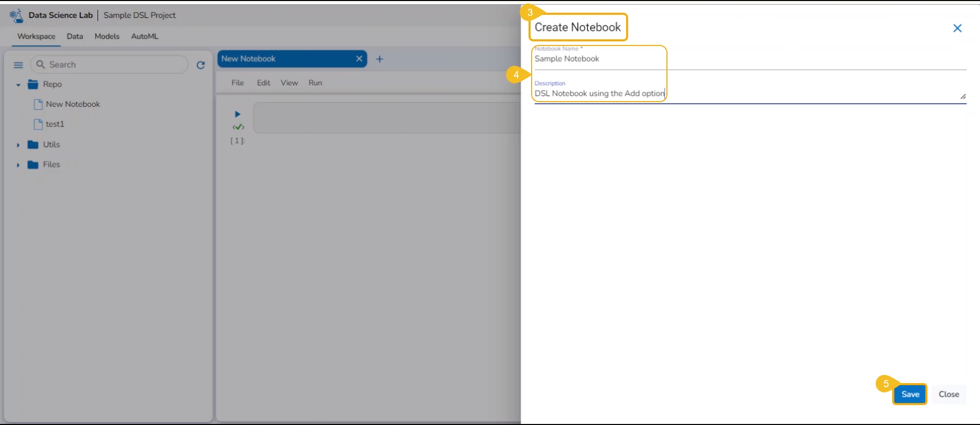The image size is (980, 425).
Task: Click the Close button in Create Notebook
Action: click(949, 394)
